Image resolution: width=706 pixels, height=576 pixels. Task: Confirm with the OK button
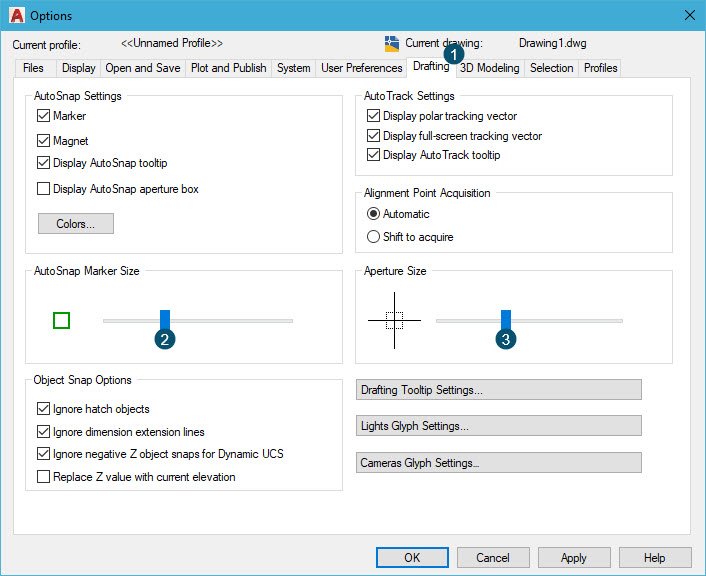click(412, 558)
